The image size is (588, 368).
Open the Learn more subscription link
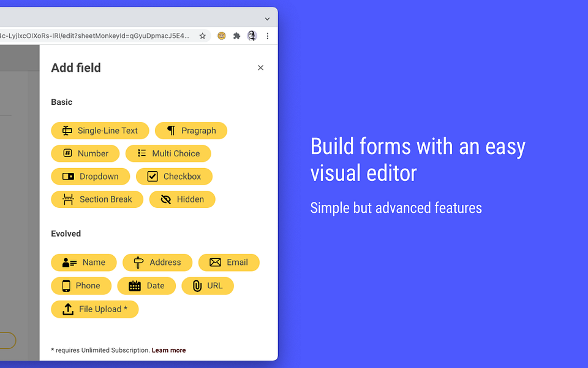pos(169,350)
